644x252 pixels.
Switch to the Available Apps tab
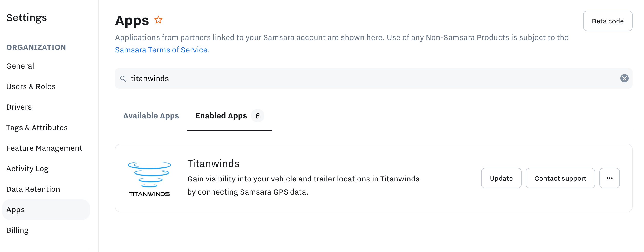(x=151, y=116)
